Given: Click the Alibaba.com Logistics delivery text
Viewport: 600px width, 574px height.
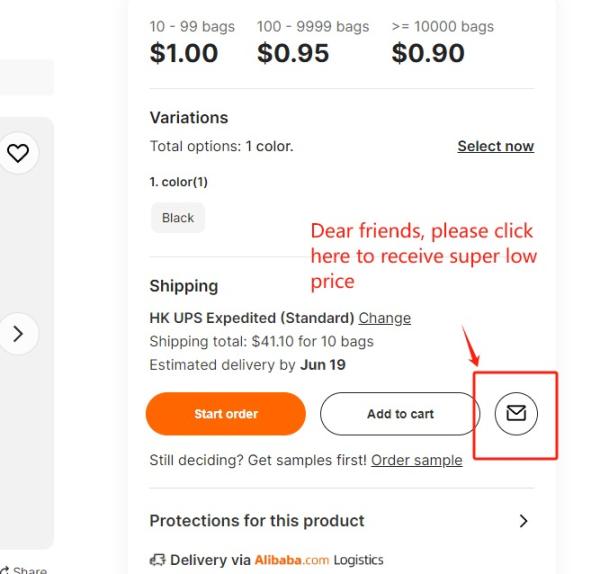Looking at the screenshot, I should (x=277, y=560).
